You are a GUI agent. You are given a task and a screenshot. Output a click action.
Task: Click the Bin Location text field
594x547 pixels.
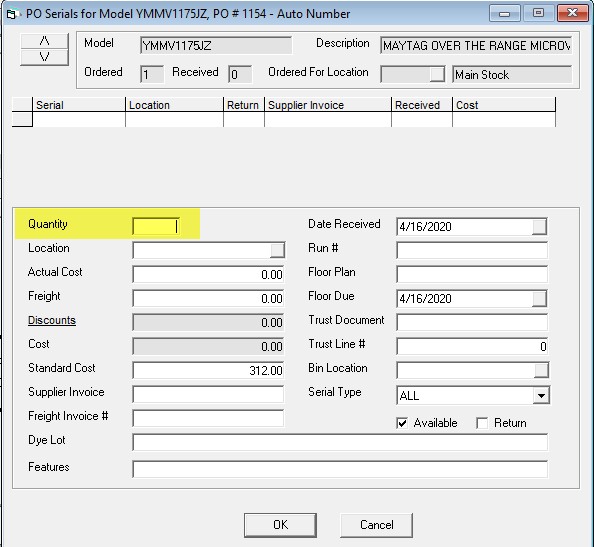point(465,370)
